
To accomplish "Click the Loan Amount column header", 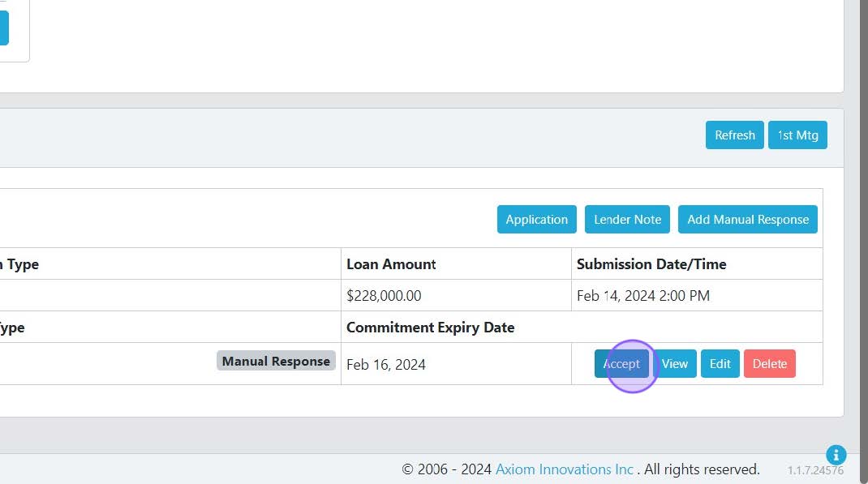I will click(391, 264).
